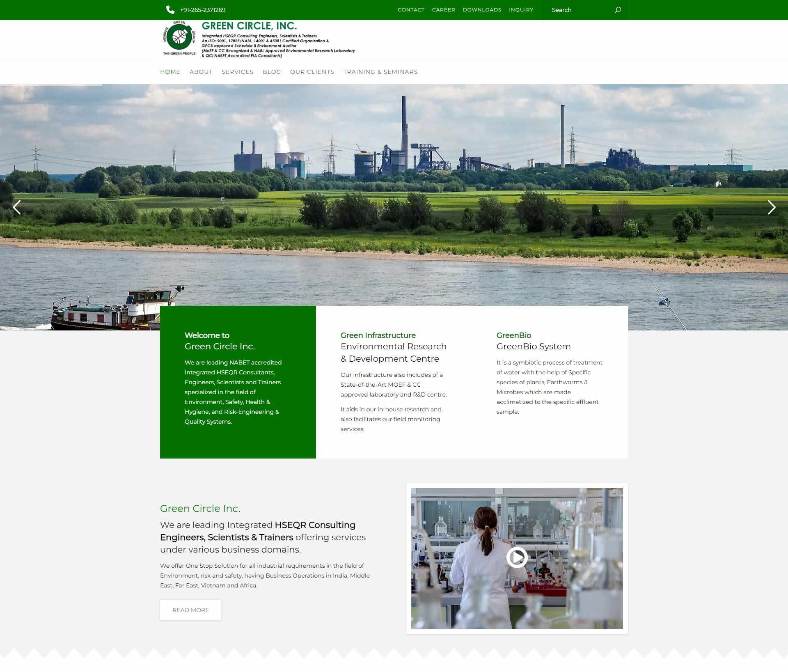The height and width of the screenshot is (672, 788).
Task: Click the phone icon in top bar
Action: pyautogui.click(x=170, y=9)
